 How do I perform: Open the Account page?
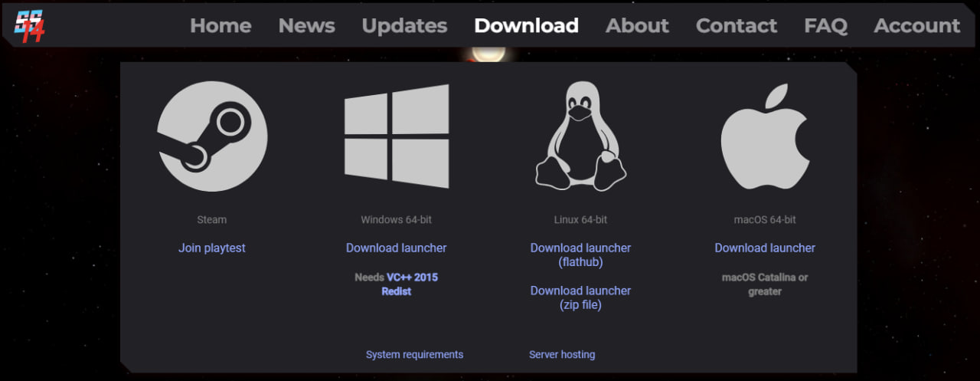pos(917,25)
